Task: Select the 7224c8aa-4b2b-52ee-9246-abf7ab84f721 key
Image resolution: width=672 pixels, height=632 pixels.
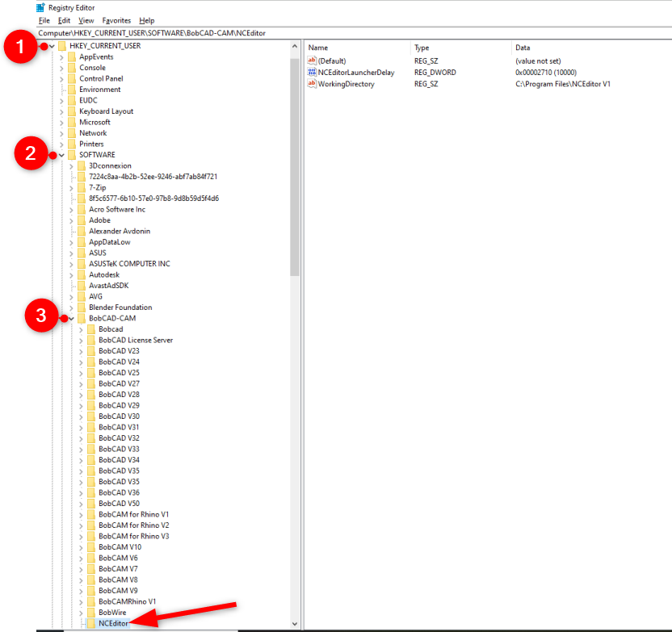Action: click(x=153, y=177)
